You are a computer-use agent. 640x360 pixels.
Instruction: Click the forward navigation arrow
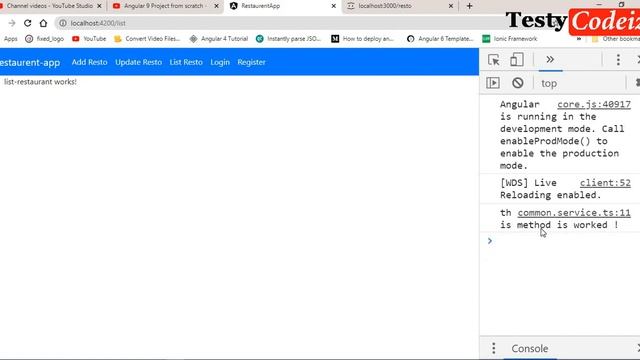point(12,23)
